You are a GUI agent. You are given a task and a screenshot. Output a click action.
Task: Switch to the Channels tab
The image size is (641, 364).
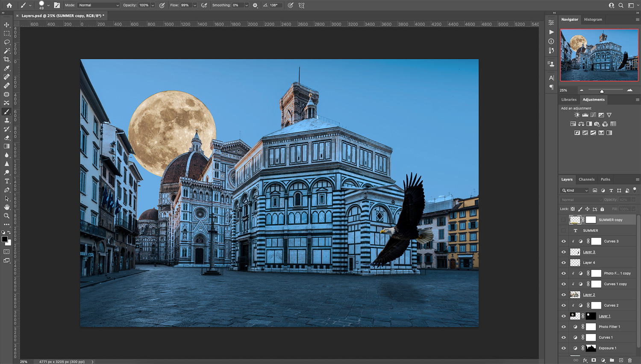586,179
